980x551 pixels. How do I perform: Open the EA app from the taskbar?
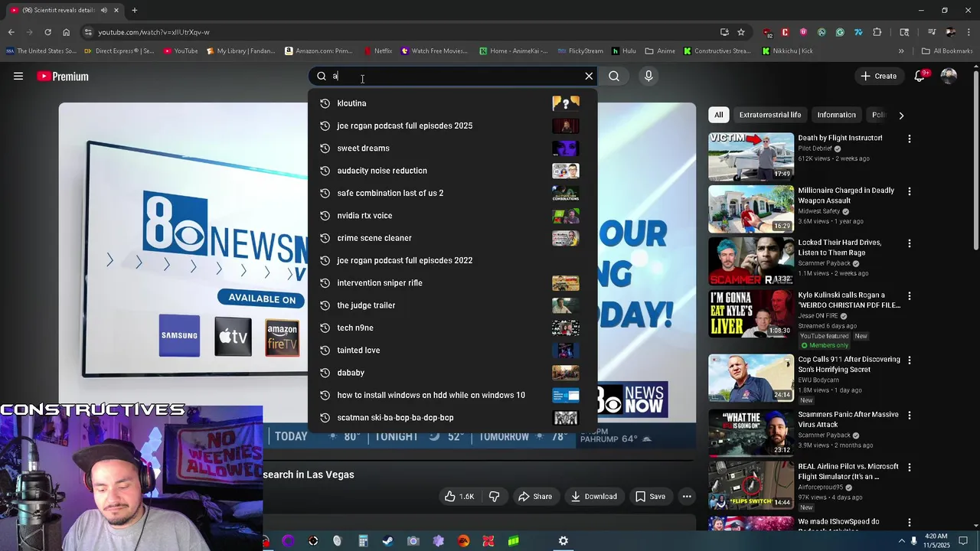(x=463, y=541)
